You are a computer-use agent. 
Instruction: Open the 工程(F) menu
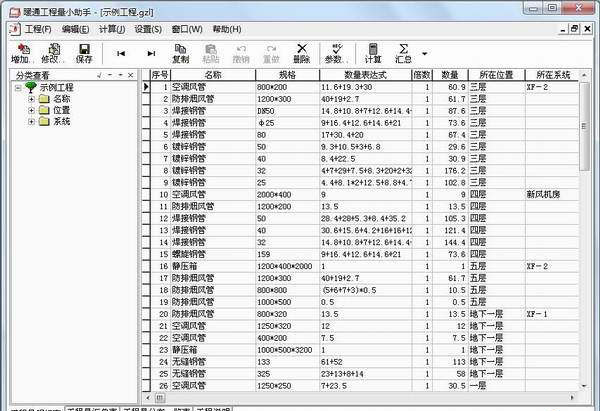[x=37, y=29]
